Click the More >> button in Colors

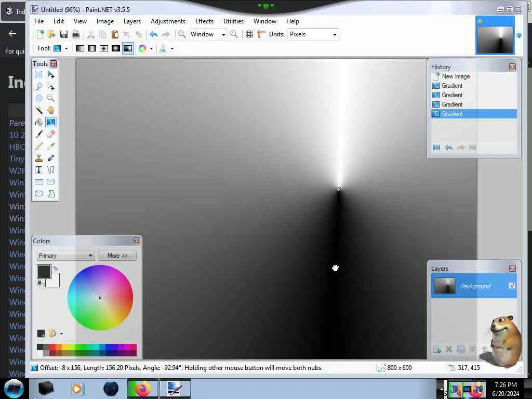pos(117,256)
